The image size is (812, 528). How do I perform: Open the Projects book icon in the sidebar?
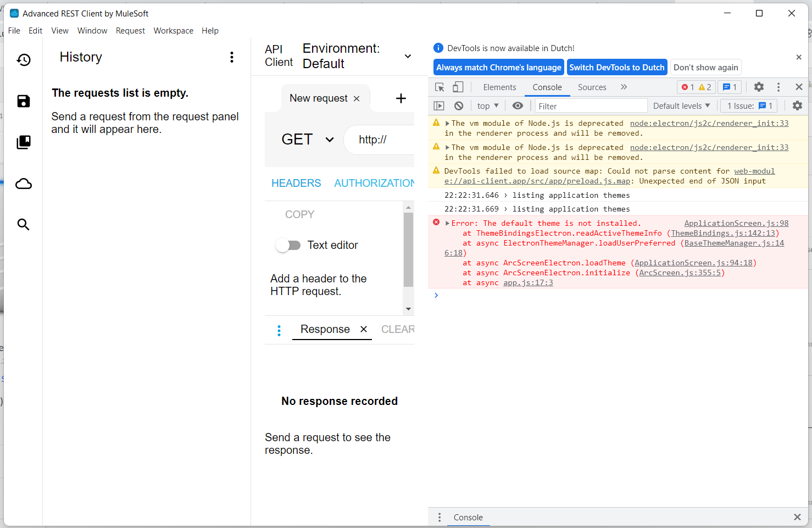pos(24,142)
